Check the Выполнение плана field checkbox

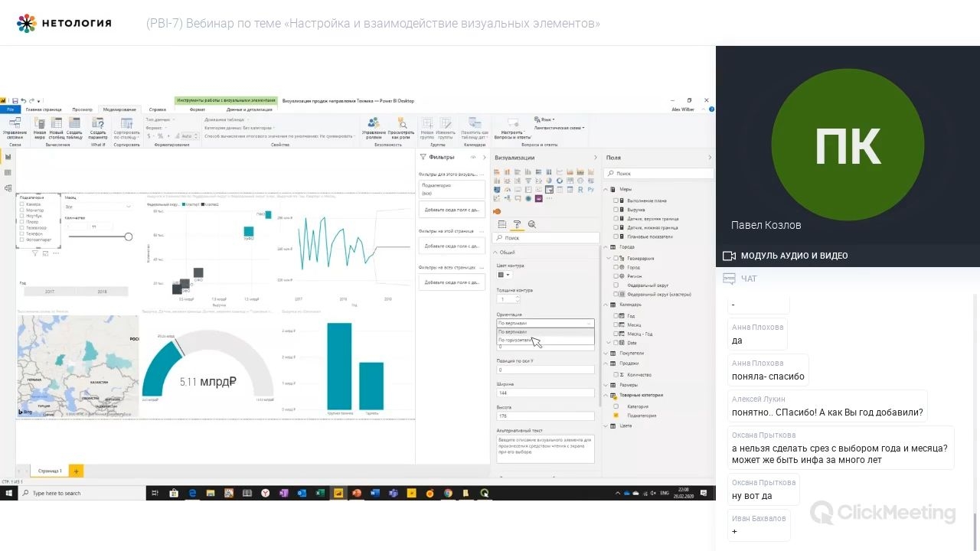click(x=616, y=200)
